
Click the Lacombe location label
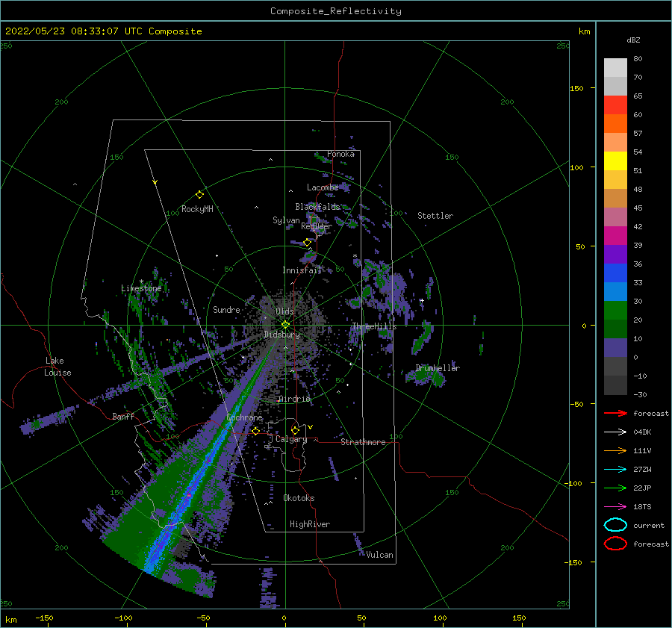pyautogui.click(x=323, y=187)
